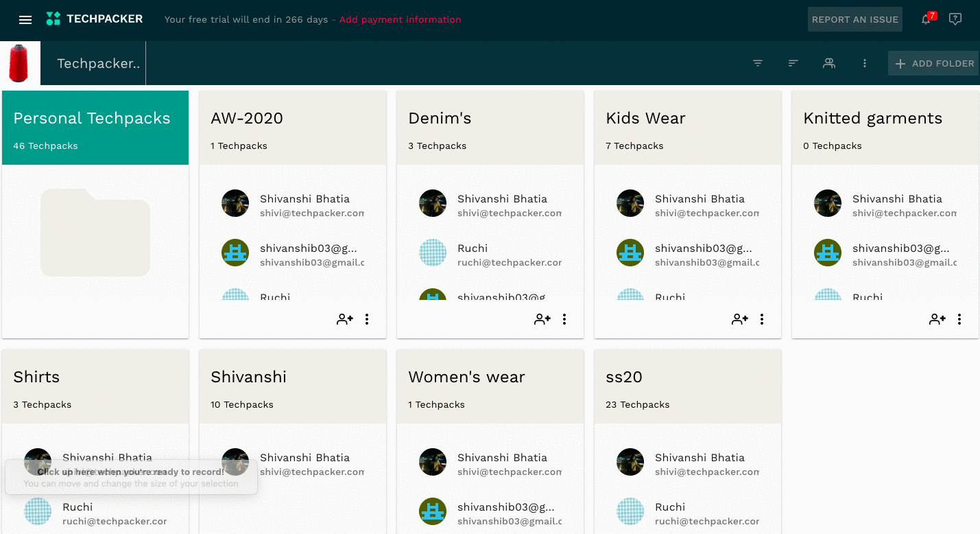
Task: Open the team members icon in toolbar
Action: 829,63
